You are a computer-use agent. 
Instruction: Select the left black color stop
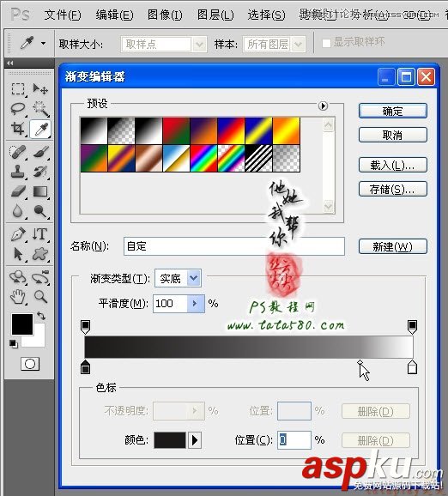[x=86, y=367]
